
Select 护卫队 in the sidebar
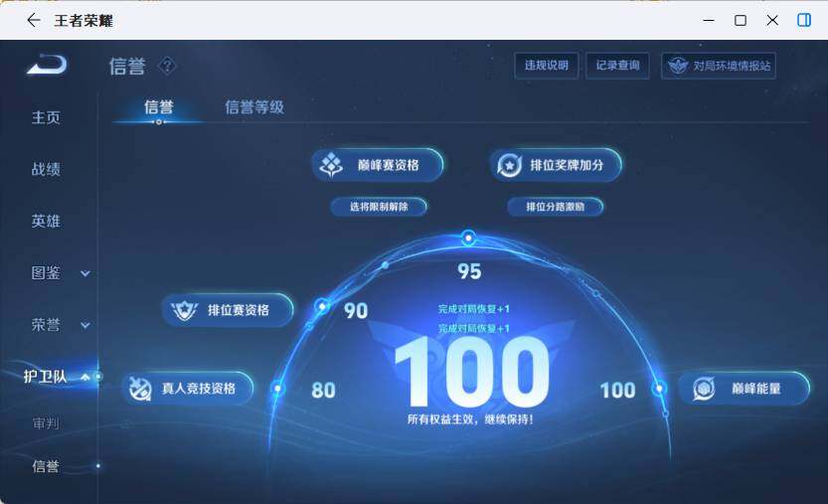tap(45, 377)
